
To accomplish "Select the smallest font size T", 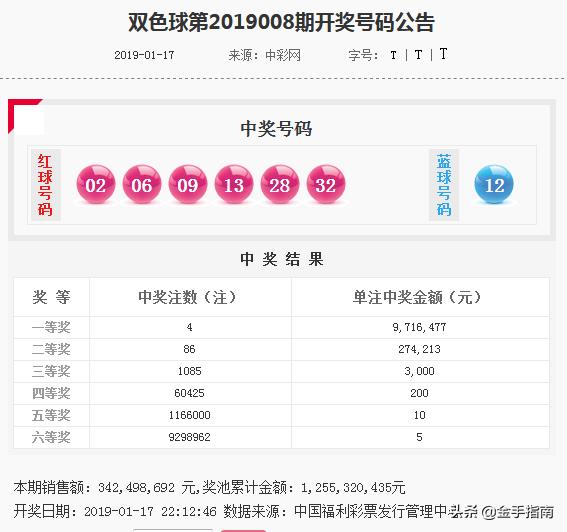I will pos(393,55).
